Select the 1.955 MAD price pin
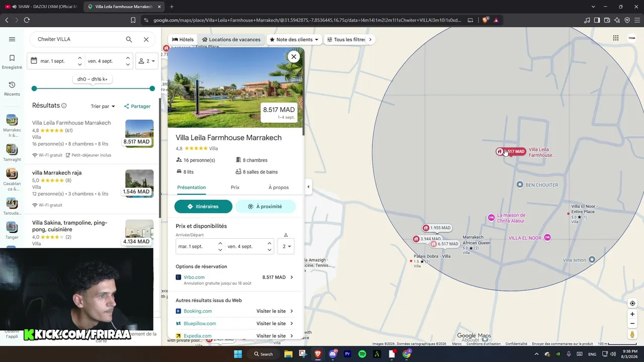Viewport: 644px width, 362px height. pos(437,228)
